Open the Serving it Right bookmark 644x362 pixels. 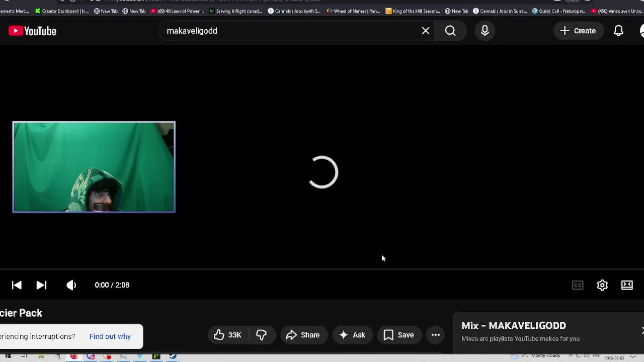[236, 11]
